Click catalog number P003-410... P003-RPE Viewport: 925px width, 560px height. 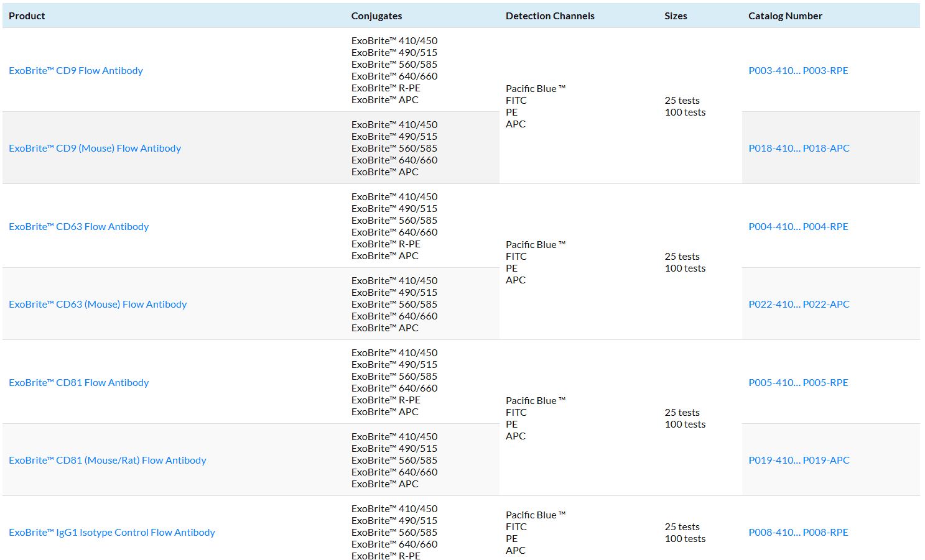click(x=798, y=71)
